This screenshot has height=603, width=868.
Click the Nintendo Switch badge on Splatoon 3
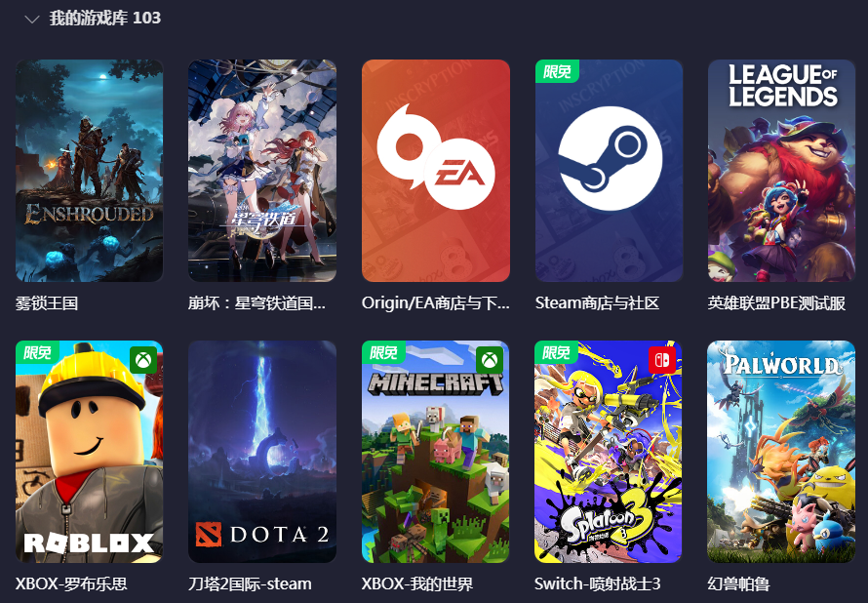(662, 360)
